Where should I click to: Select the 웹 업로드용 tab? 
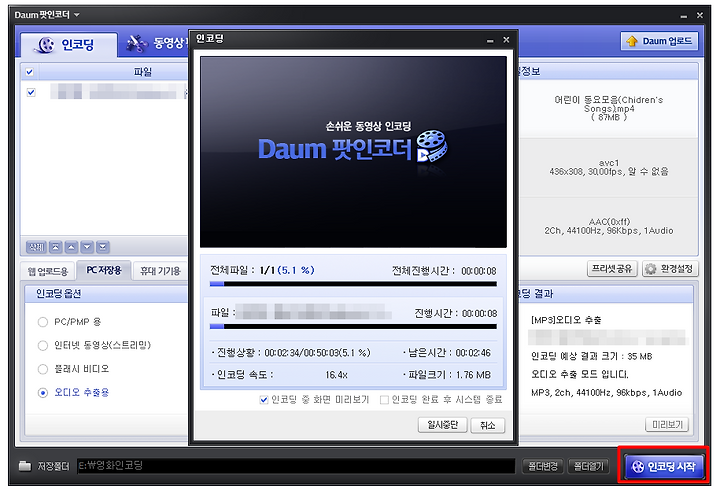coord(48,271)
